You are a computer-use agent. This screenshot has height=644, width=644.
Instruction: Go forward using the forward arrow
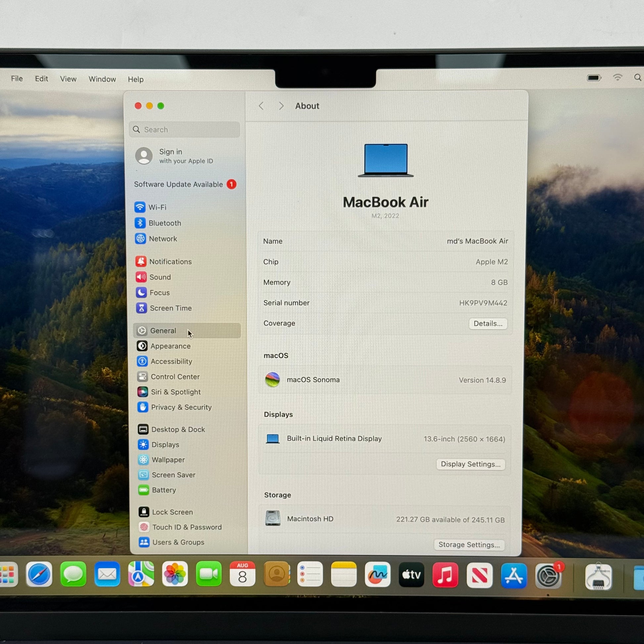[x=281, y=106]
